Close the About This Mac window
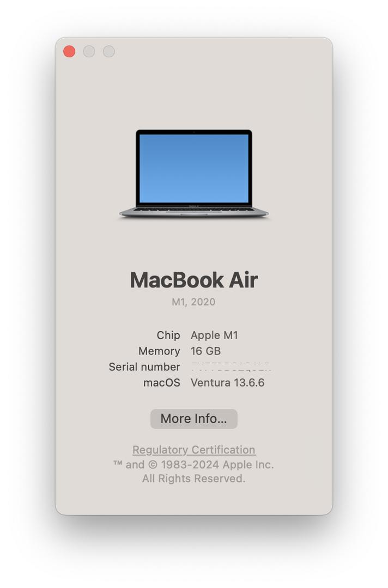 pos(69,51)
